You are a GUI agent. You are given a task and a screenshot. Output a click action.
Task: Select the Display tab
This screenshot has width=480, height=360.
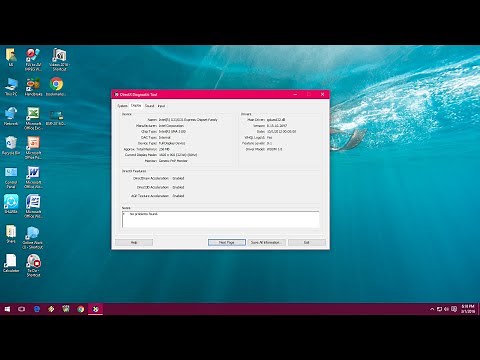tap(136, 106)
